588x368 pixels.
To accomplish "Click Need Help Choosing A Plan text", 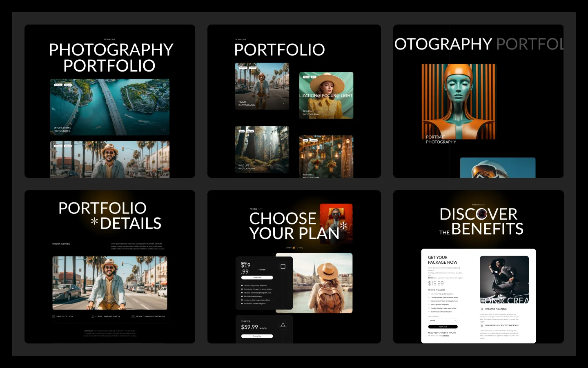I will tap(442, 333).
